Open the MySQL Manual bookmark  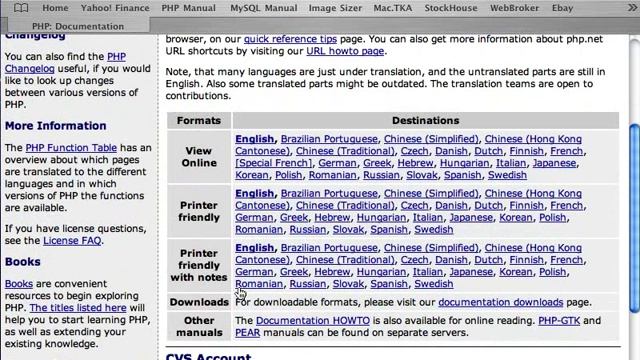(264, 8)
